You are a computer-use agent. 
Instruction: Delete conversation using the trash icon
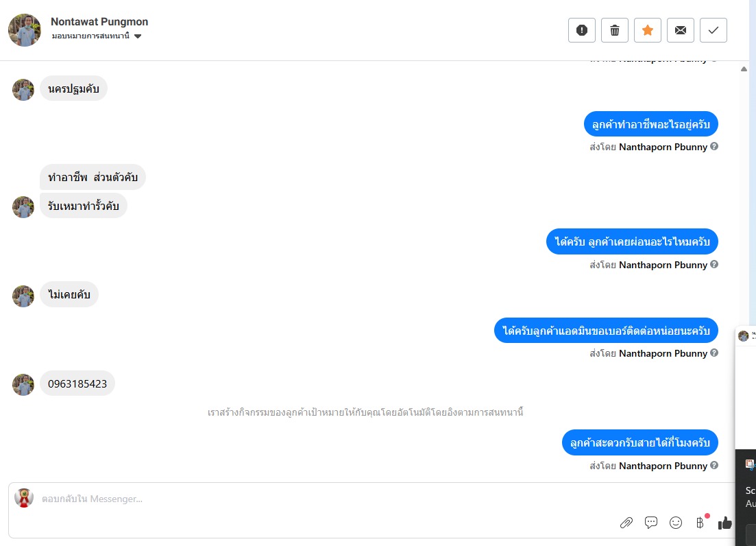(615, 30)
